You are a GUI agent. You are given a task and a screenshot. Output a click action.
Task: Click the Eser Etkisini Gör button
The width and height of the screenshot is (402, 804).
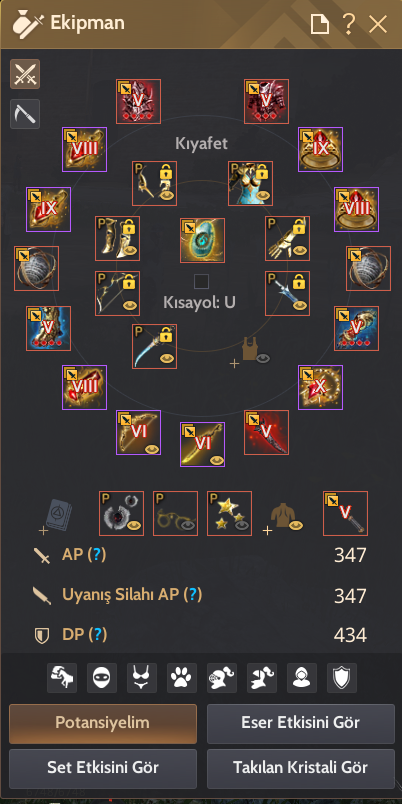(x=300, y=723)
